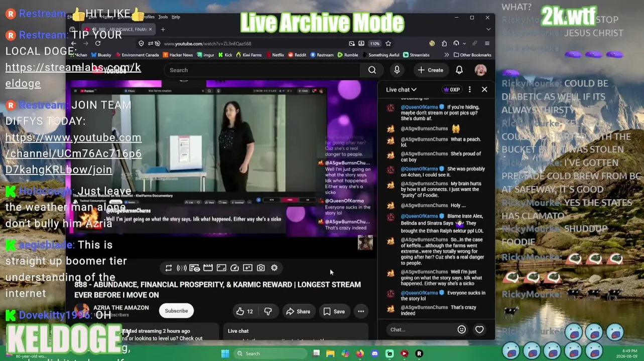
Task: Click the Firefox reload button
Action: (98, 44)
